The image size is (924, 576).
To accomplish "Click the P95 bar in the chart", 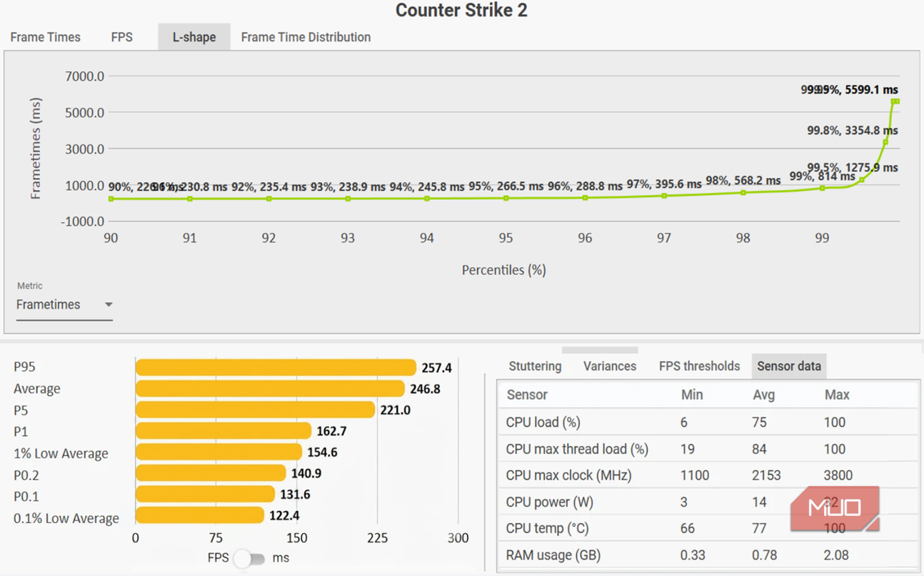I will point(276,367).
